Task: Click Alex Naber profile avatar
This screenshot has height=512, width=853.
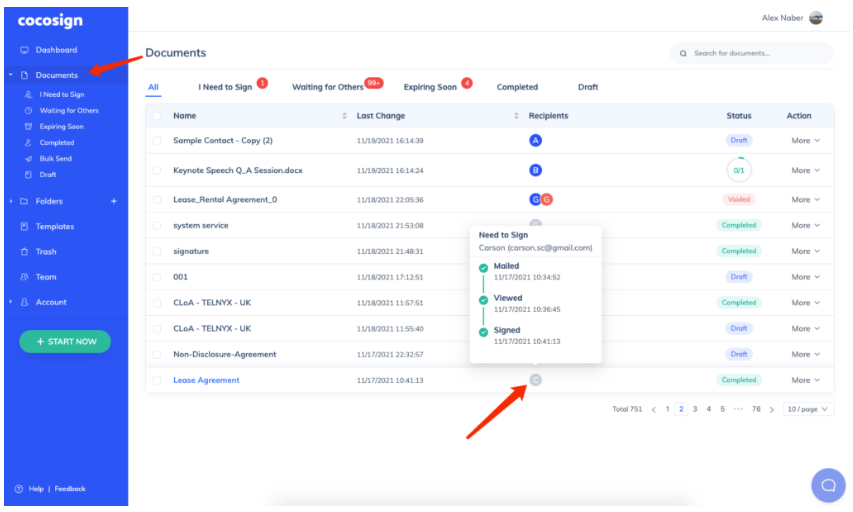Action: pos(816,18)
